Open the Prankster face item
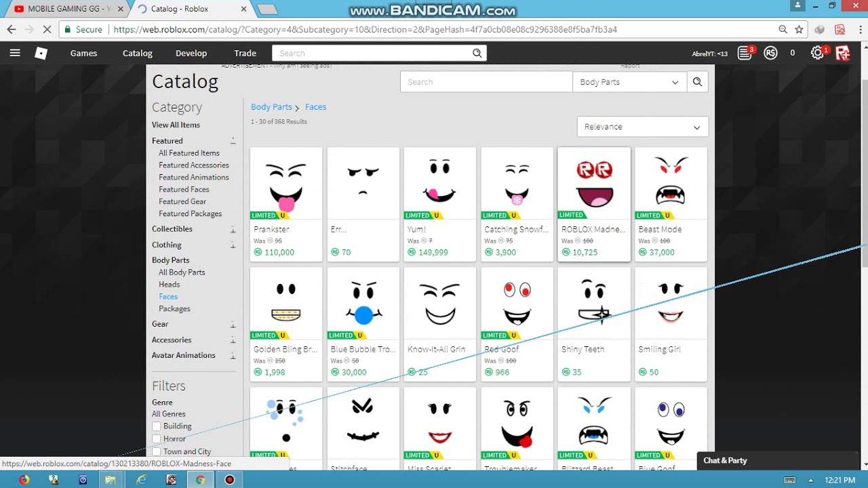 tap(286, 204)
